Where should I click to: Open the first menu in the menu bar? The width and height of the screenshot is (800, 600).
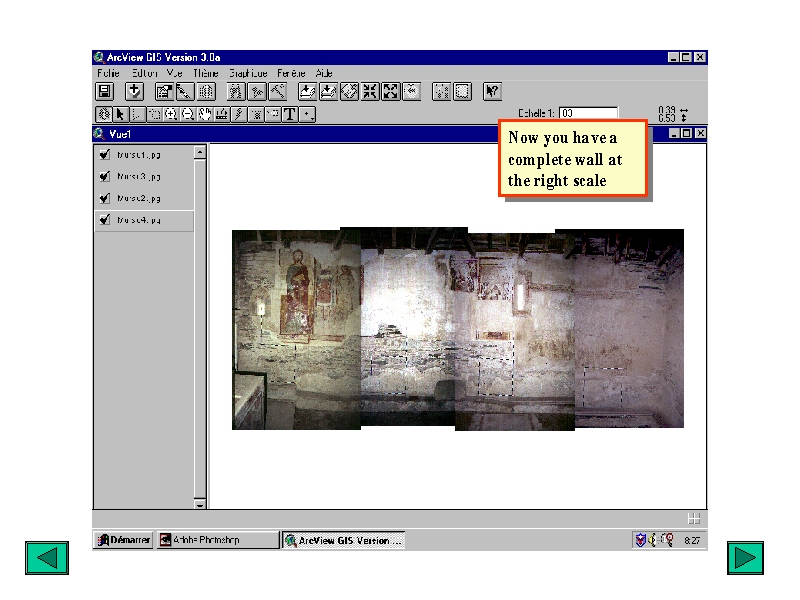tap(108, 73)
